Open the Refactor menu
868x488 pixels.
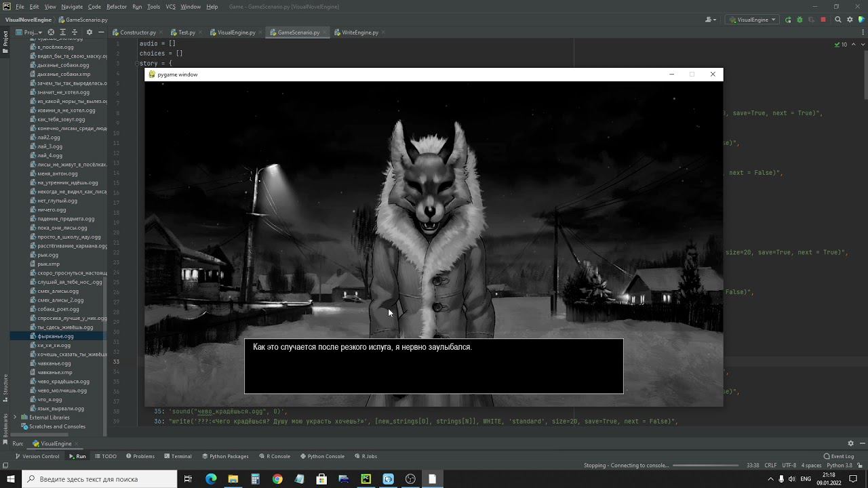[x=116, y=7]
